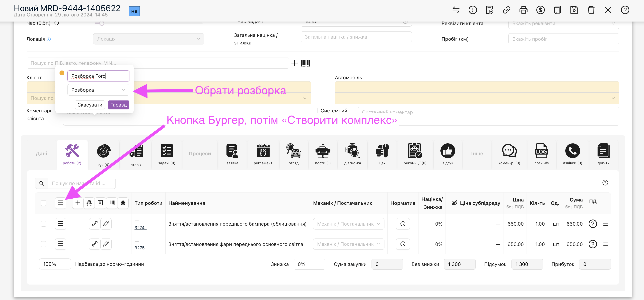644x300 pixels.
Task: Click the Пробіг (км) input field
Action: click(x=564, y=39)
